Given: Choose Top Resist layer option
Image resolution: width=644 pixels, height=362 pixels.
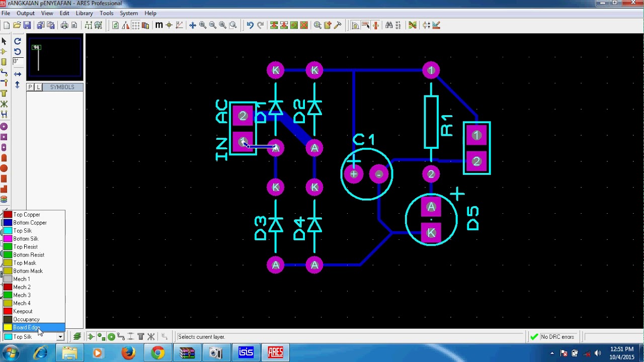Looking at the screenshot, I should [34, 247].
